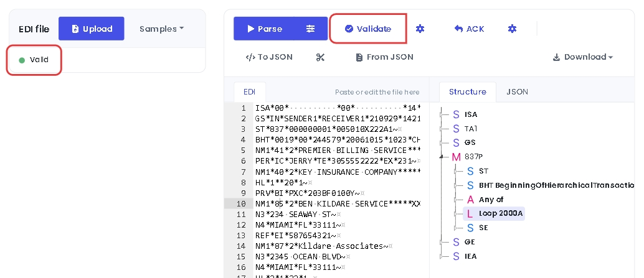Open the Download dropdown
Image resolution: width=644 pixels, height=278 pixels.
(583, 57)
